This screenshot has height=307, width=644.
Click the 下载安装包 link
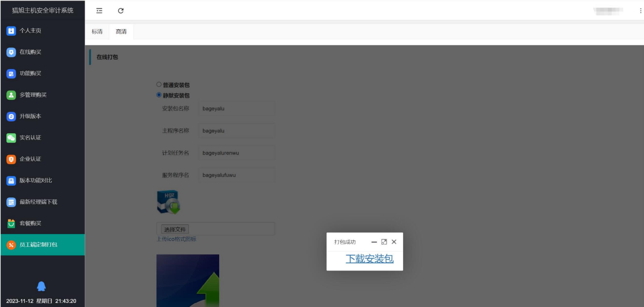point(369,259)
